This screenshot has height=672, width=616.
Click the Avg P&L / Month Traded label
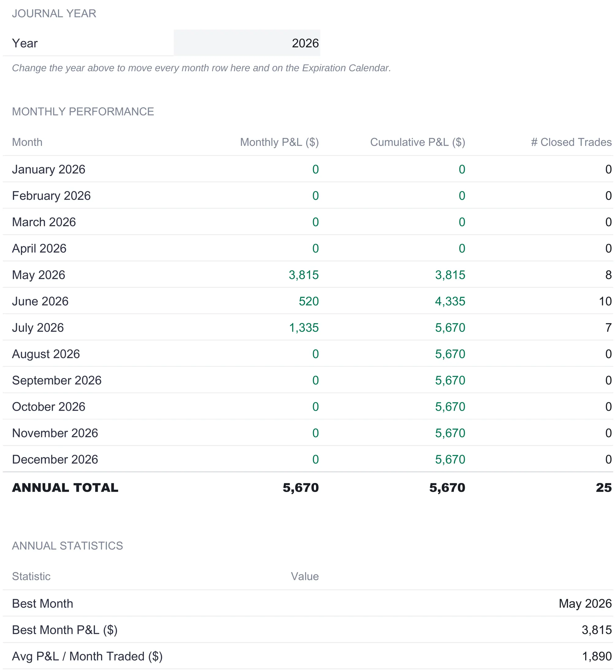tap(87, 656)
